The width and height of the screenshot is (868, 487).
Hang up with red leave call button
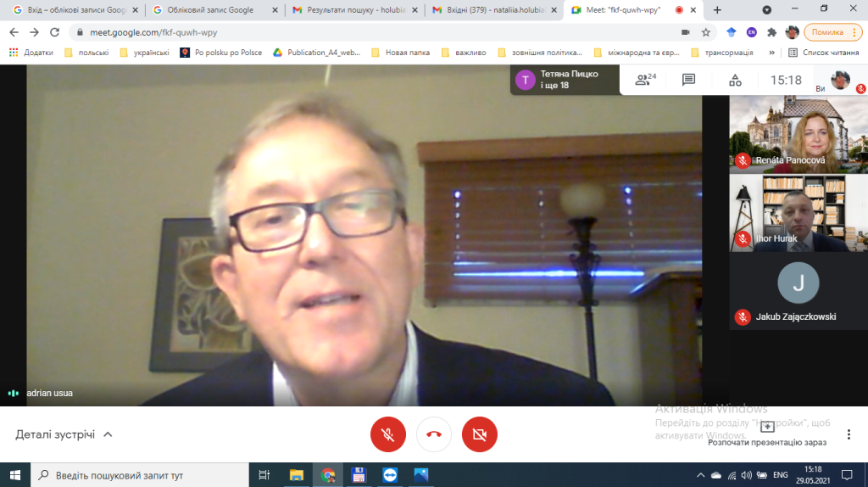point(434,434)
